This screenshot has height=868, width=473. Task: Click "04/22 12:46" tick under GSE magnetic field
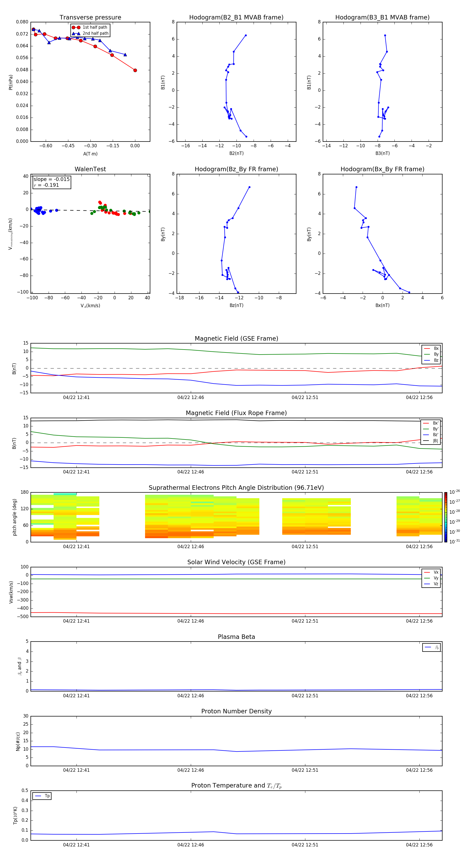coord(191,398)
